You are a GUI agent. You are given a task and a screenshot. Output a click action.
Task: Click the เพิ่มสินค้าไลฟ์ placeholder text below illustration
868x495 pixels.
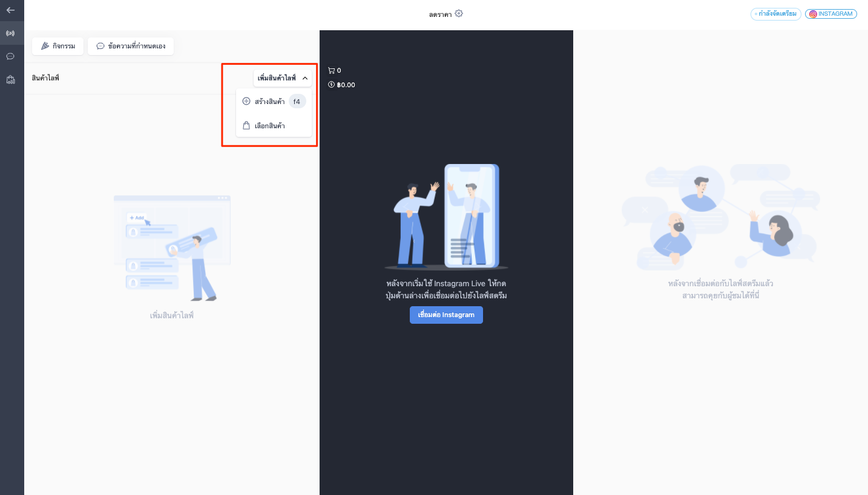tap(172, 315)
